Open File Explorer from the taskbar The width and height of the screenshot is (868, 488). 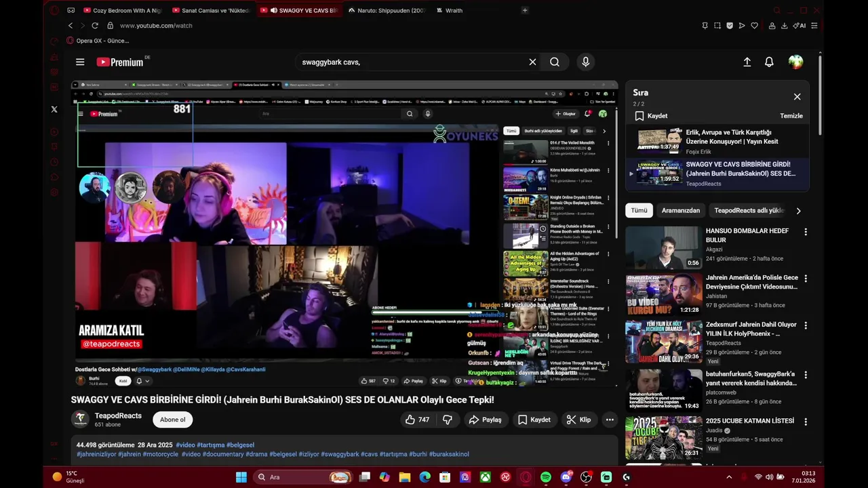click(405, 477)
